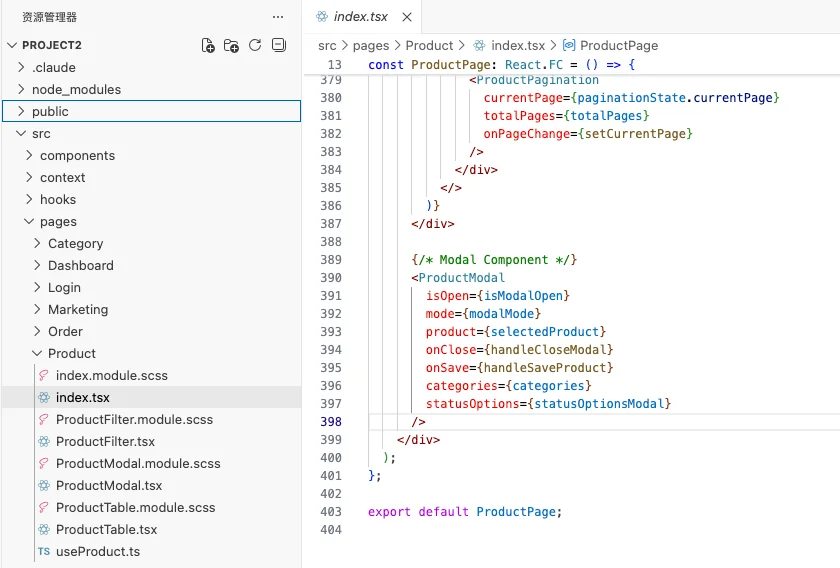Screen dimensions: 840x568
Task: Collapse the PROJECT2 root section
Action: (x=51, y=45)
